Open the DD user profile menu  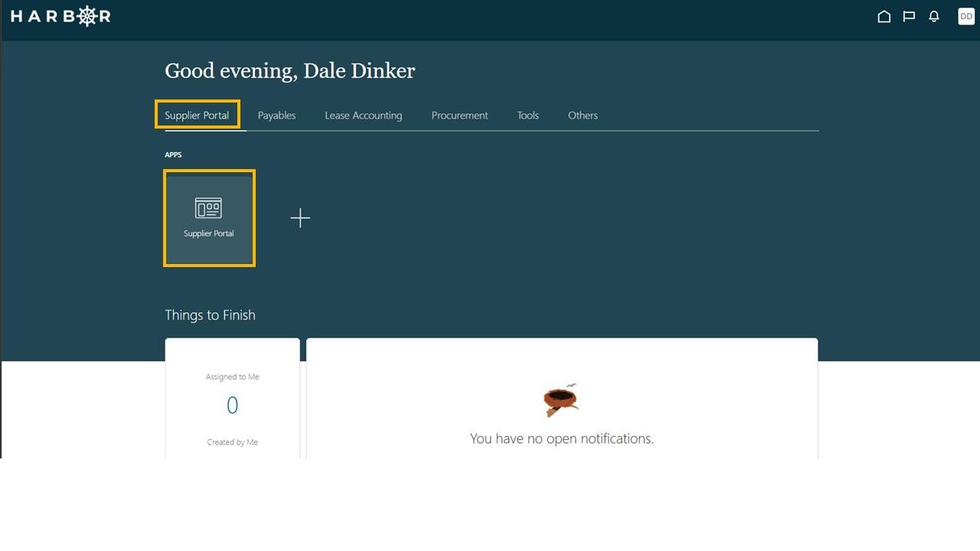point(966,16)
